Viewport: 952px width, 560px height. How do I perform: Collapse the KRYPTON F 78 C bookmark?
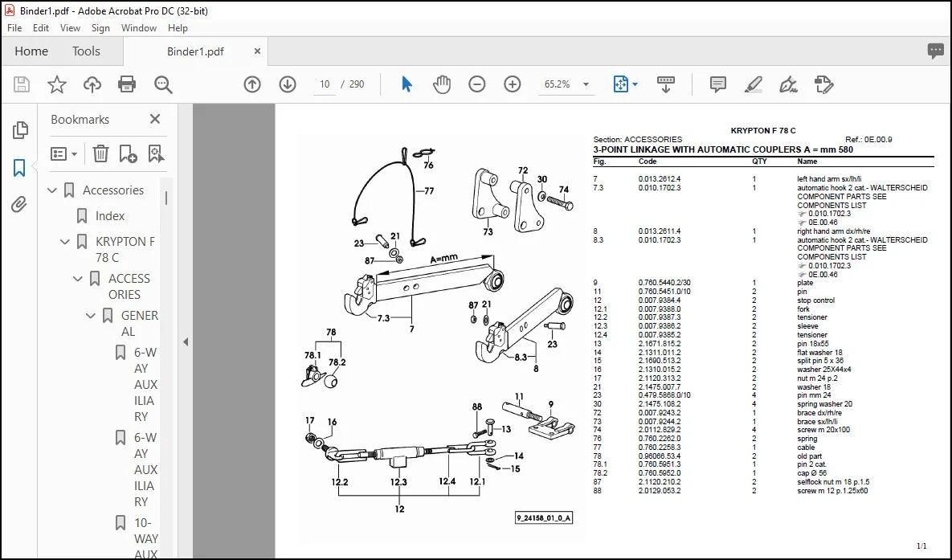[x=65, y=242]
